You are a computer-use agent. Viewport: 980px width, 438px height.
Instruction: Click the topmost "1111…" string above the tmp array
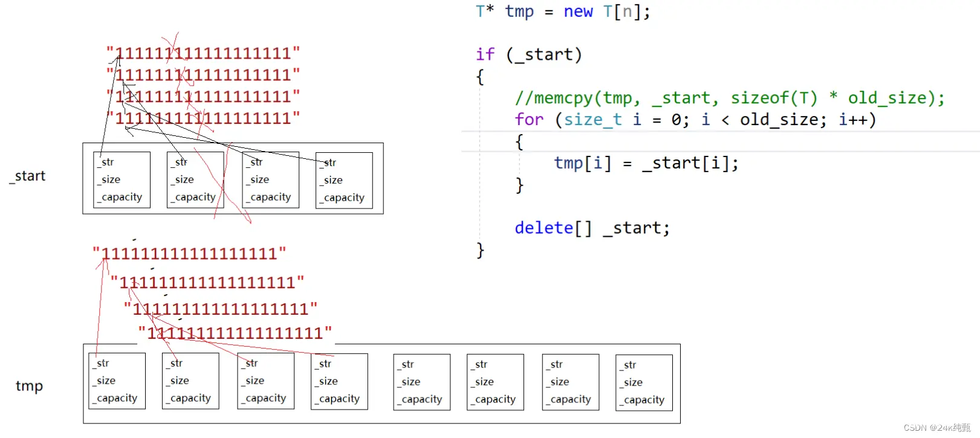189,253
